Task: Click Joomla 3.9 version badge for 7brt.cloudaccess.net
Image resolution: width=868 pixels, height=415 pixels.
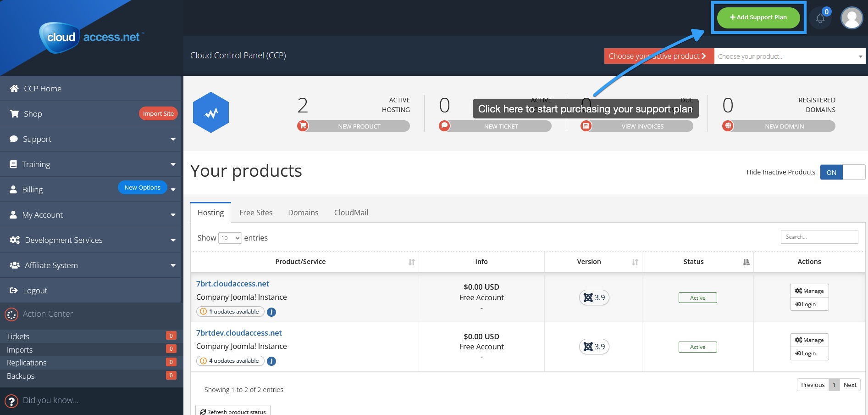Action: click(x=594, y=297)
